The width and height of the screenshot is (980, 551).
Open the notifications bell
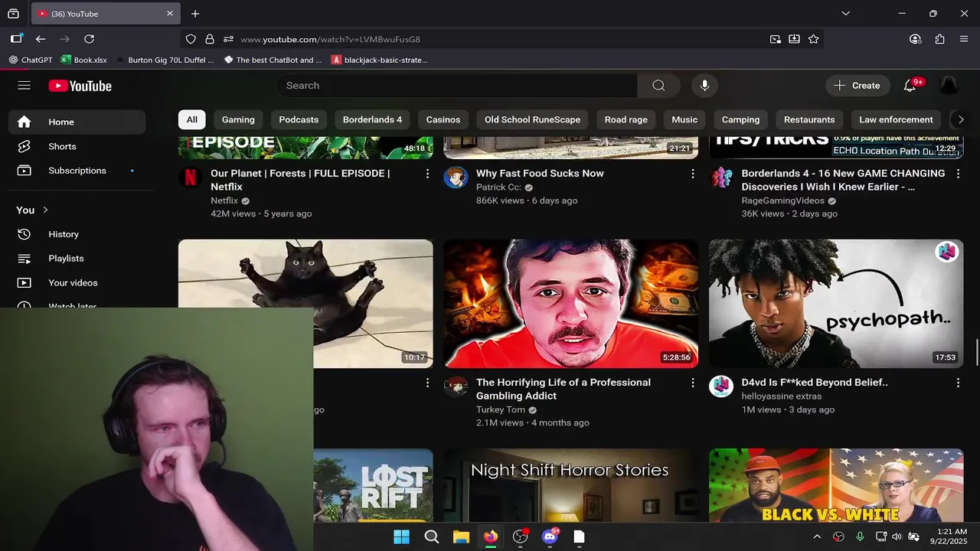click(910, 86)
